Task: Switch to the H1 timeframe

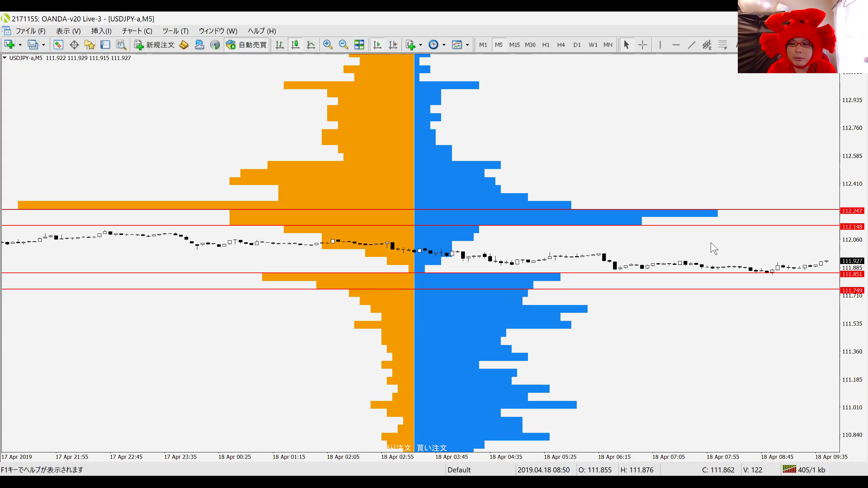Action: tap(546, 45)
